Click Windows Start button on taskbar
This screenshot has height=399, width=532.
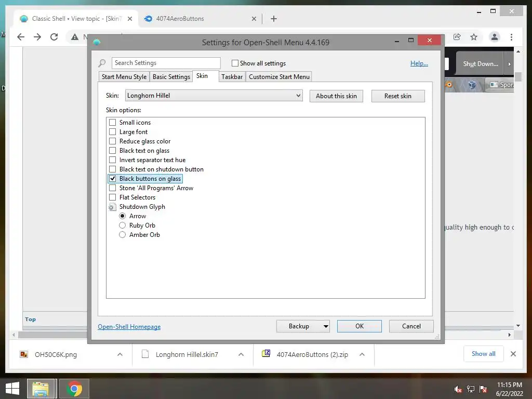point(12,389)
